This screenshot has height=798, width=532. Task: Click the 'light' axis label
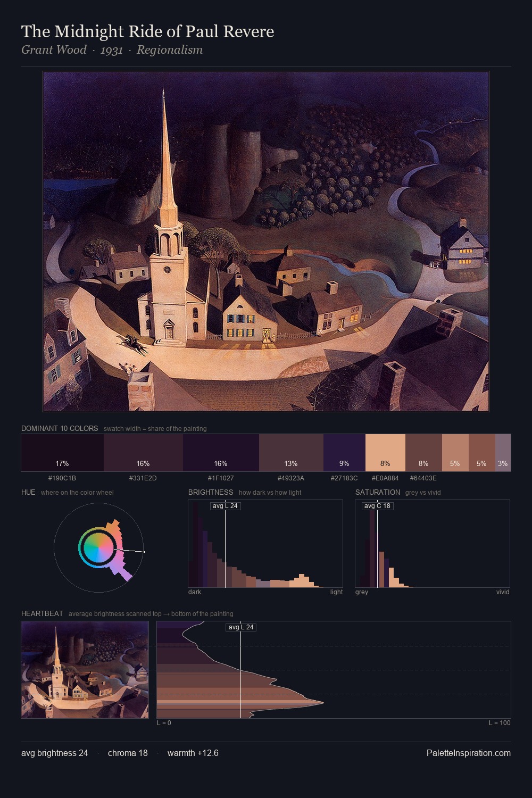tap(336, 592)
